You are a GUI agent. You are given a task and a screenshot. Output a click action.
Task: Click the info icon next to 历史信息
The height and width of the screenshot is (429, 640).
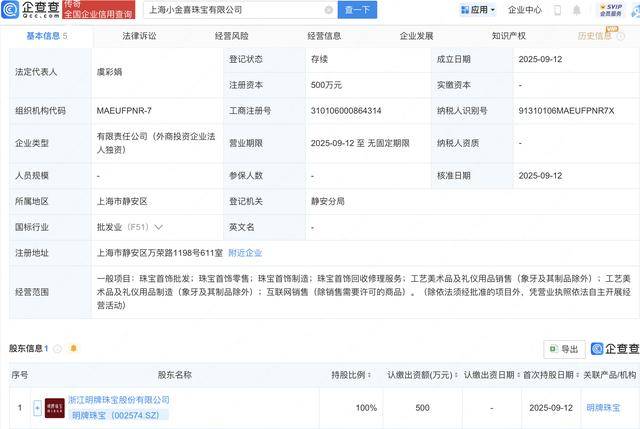[620, 36]
